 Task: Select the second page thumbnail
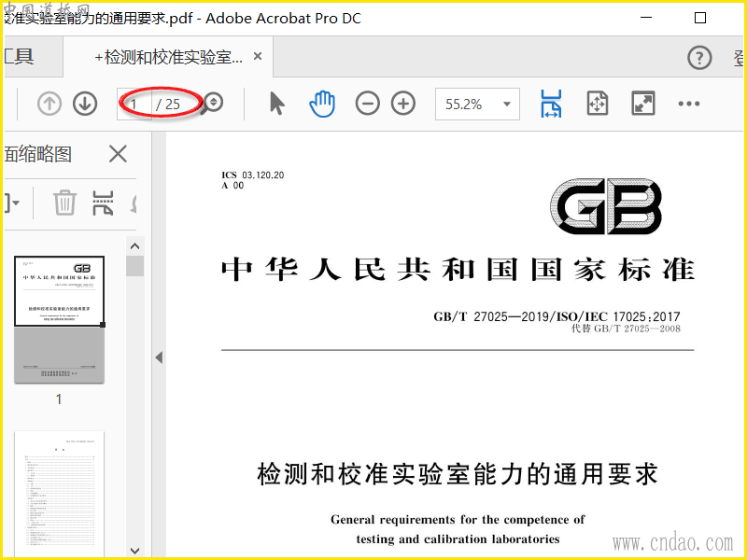59,494
